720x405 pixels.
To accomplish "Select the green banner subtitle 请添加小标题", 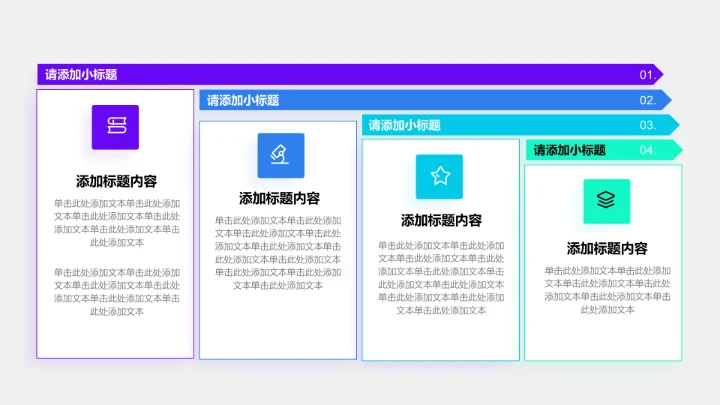I will pyautogui.click(x=569, y=150).
